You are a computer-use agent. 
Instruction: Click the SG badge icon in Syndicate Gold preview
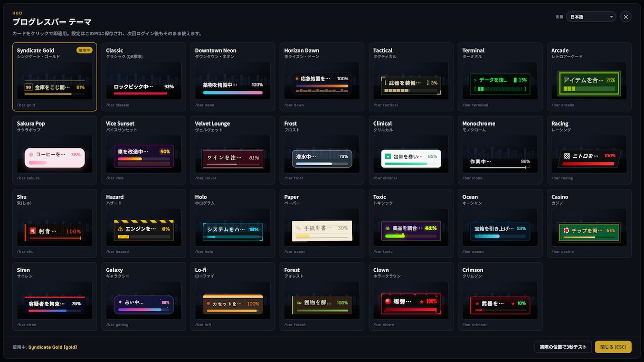(x=29, y=87)
